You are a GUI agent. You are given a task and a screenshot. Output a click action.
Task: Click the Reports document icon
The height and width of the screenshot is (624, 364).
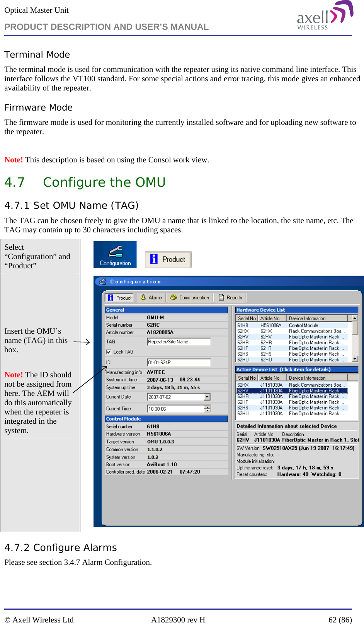point(221,297)
